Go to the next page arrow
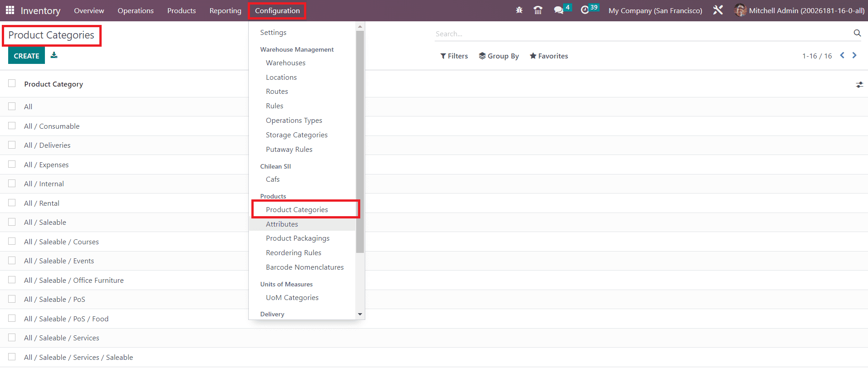 point(854,55)
